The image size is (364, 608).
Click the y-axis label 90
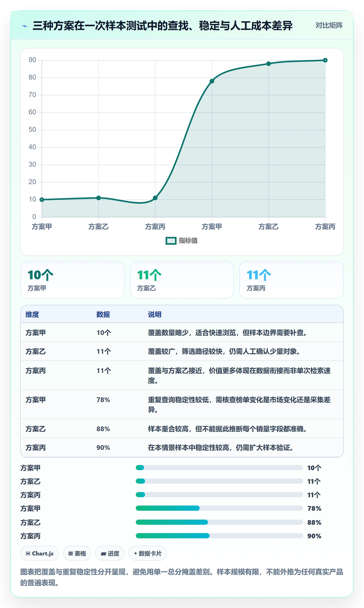tap(32, 60)
